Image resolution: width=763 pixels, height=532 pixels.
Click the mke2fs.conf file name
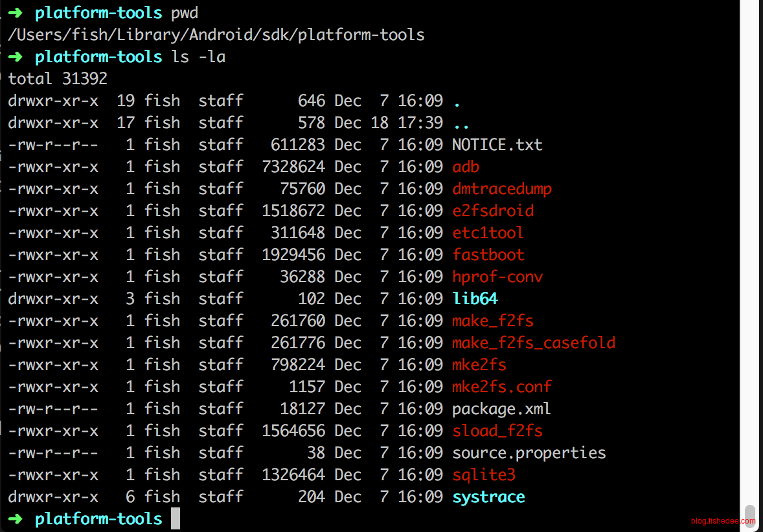pos(501,387)
